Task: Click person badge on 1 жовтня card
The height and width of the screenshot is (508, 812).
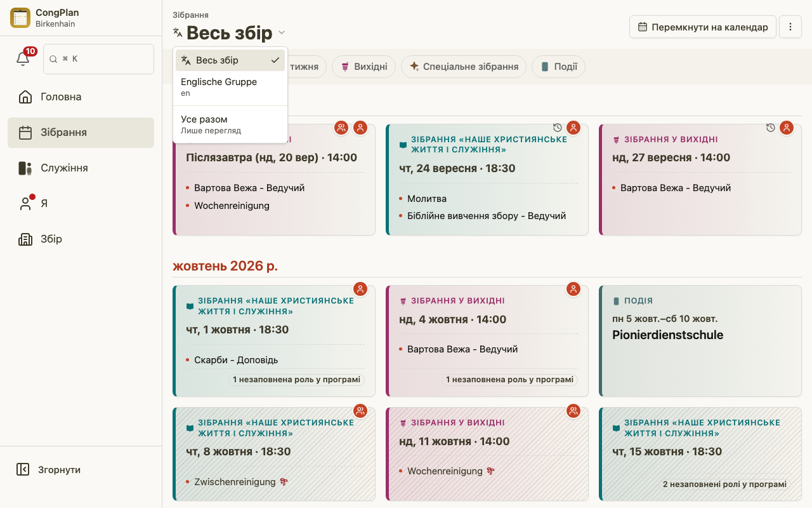Action: pos(360,289)
